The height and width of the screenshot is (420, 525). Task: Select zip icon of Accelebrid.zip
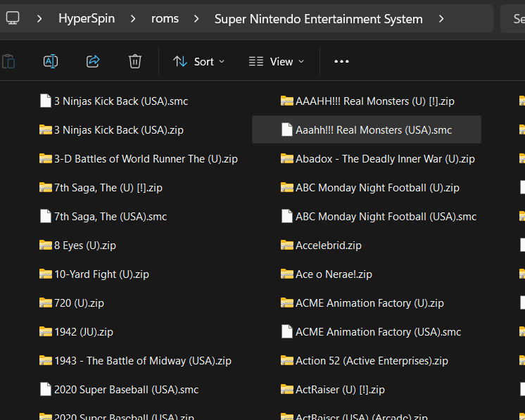[287, 245]
